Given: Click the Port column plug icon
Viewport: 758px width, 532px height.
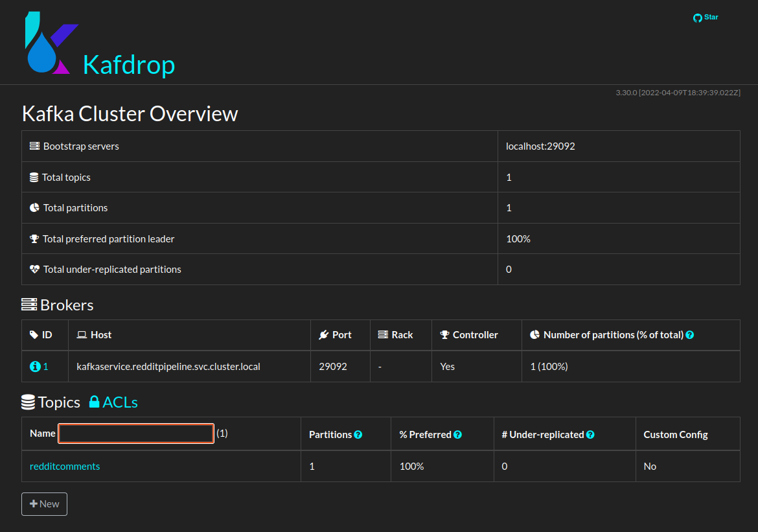Looking at the screenshot, I should 324,334.
